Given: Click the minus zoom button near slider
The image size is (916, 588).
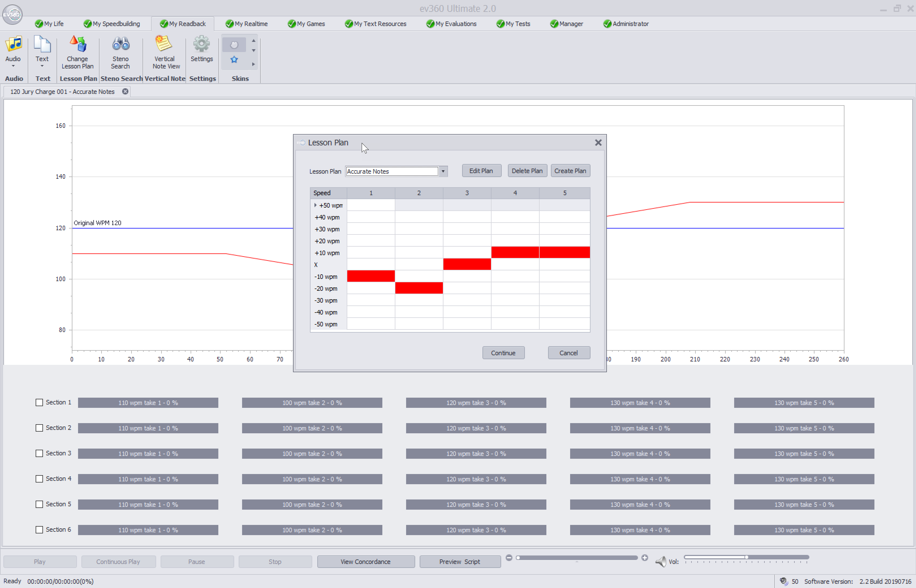Looking at the screenshot, I should click(x=509, y=558).
